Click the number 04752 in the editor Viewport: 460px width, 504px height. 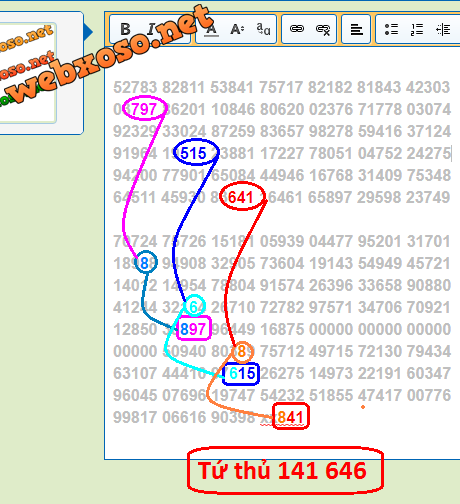[380, 153]
